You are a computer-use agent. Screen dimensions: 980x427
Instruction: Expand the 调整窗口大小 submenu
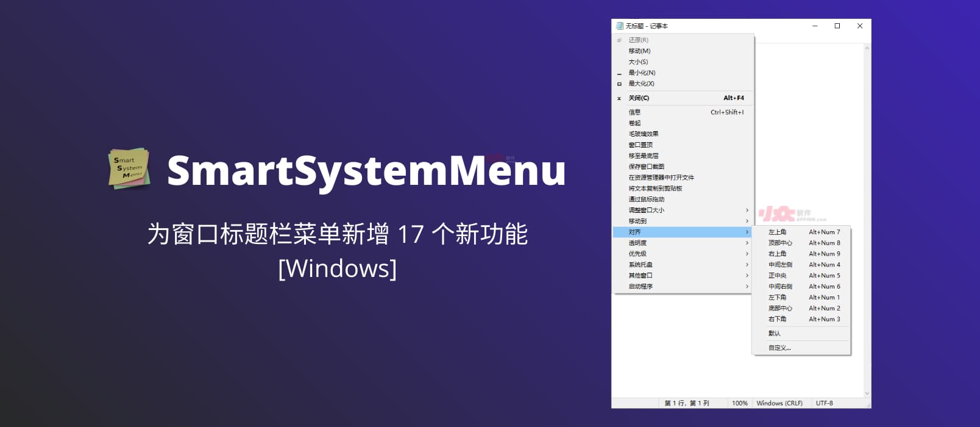pos(683,210)
